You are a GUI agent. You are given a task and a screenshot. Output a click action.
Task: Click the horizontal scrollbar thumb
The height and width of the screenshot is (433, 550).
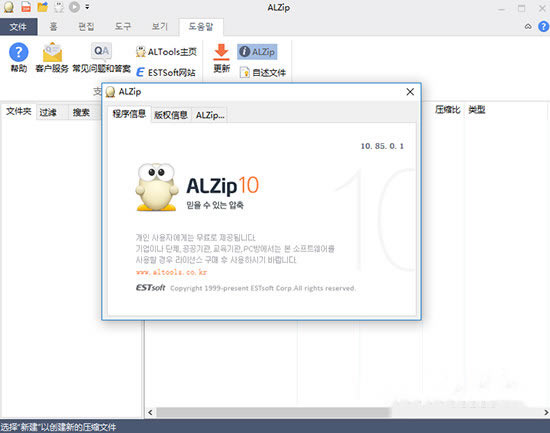point(274,412)
